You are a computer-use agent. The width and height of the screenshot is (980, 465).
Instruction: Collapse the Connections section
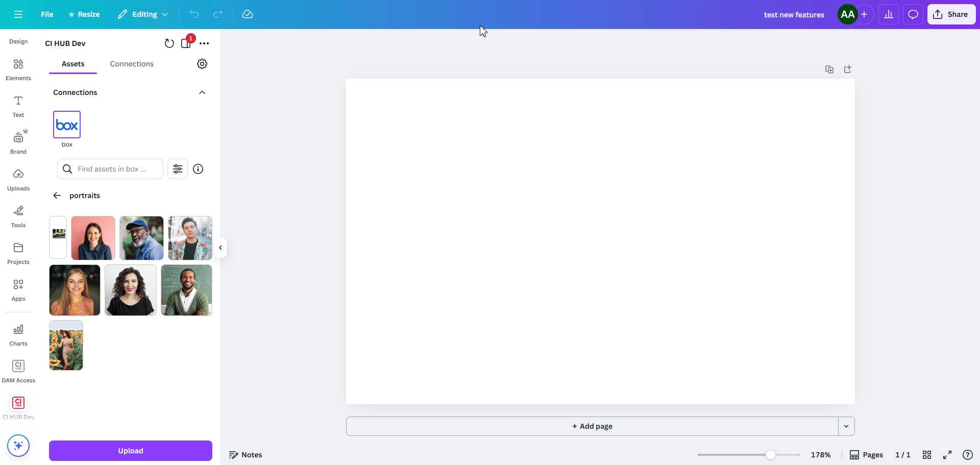(x=202, y=92)
